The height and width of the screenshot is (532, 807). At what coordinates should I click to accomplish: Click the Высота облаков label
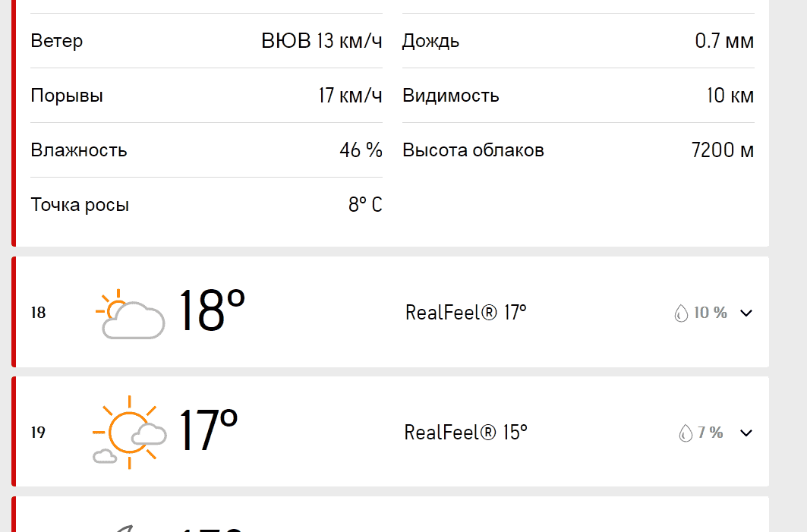coord(473,150)
